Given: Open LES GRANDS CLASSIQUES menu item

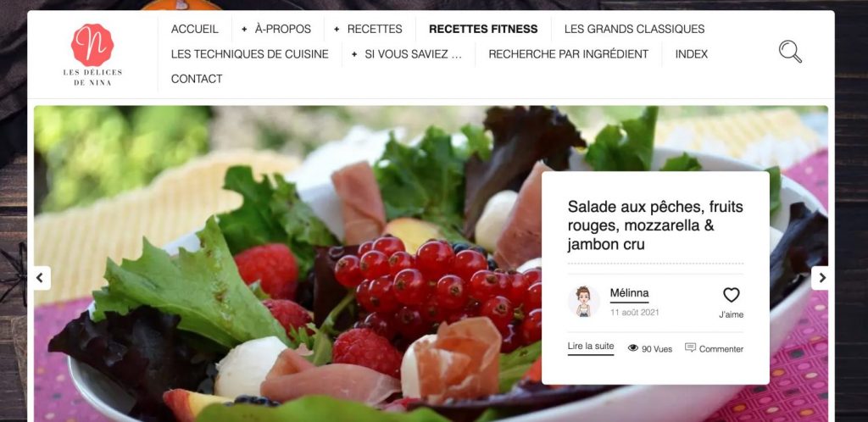Looking at the screenshot, I should tap(634, 29).
